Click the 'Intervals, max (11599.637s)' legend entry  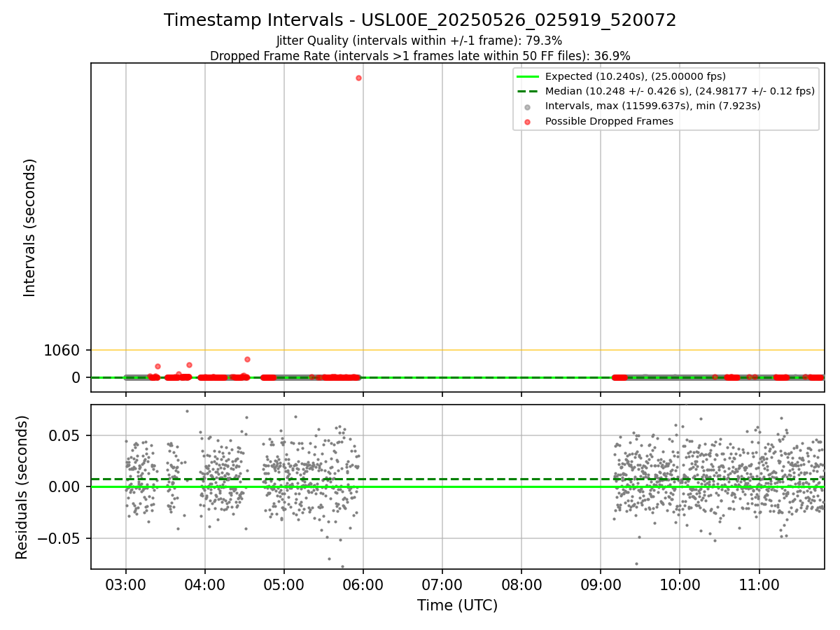point(652,106)
